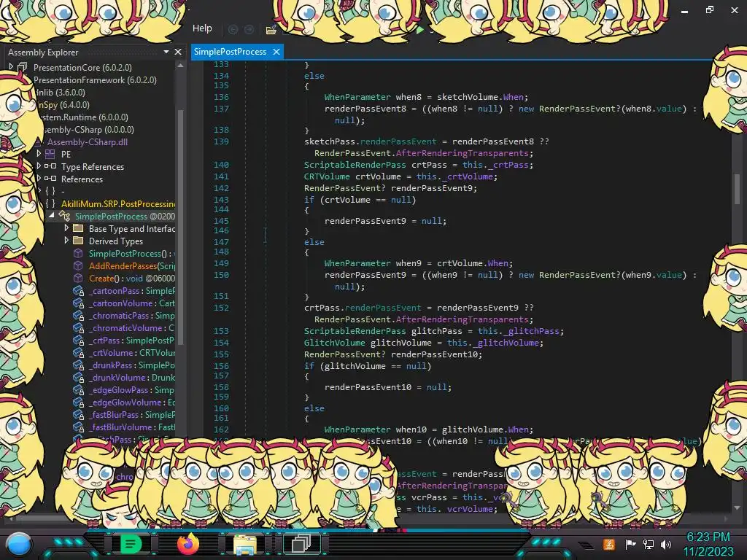Open Firefox from the taskbar
Viewport: 747px width, 560px height.
click(188, 544)
